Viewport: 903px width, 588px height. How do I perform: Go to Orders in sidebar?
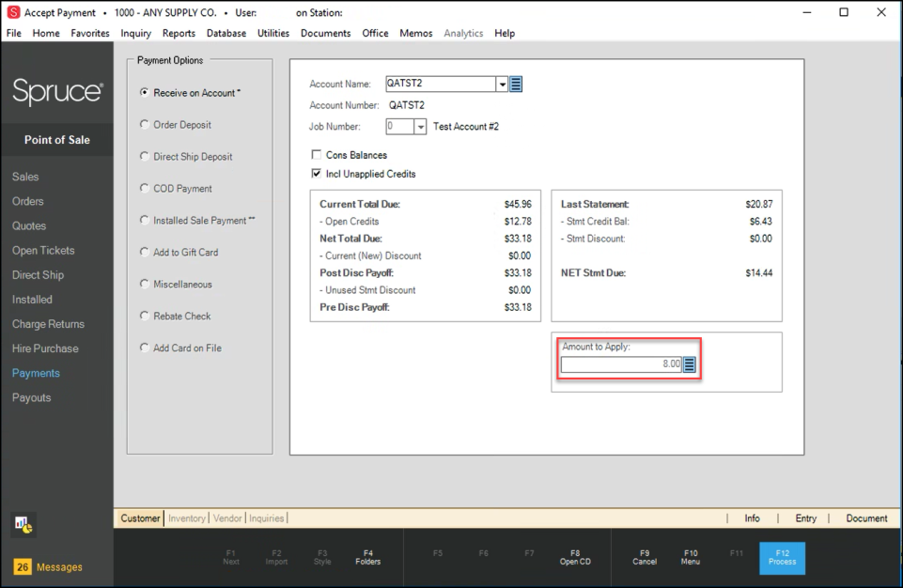(x=27, y=202)
